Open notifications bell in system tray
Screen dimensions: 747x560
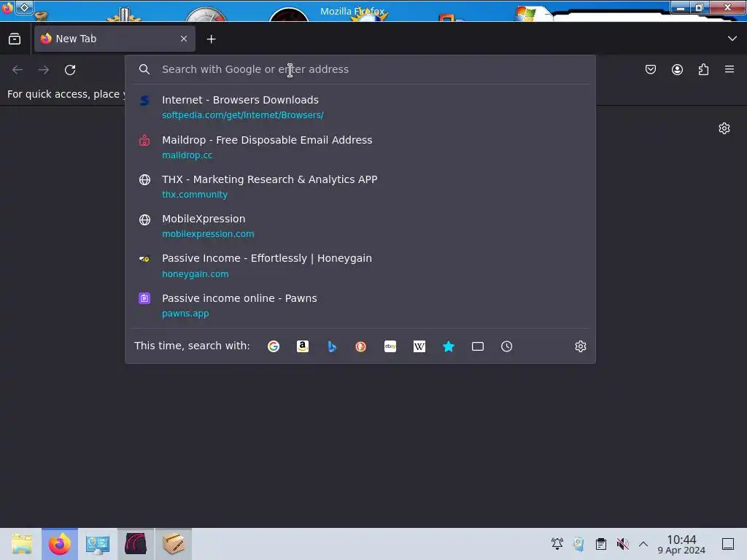(x=557, y=544)
